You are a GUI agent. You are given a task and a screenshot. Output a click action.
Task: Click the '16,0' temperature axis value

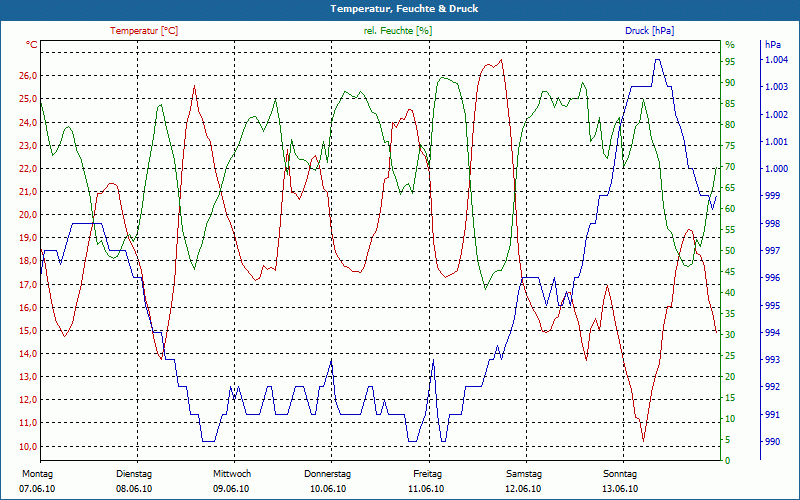pos(28,307)
